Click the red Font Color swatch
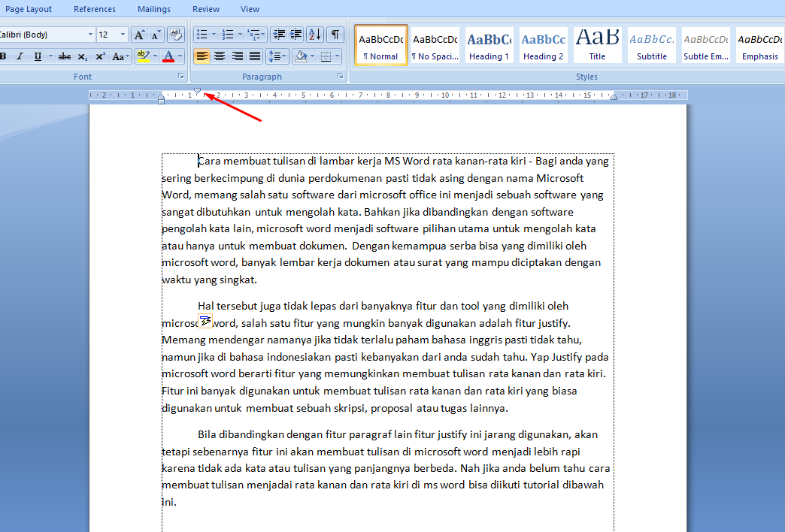Image resolution: width=785 pixels, height=532 pixels. pyautogui.click(x=169, y=60)
